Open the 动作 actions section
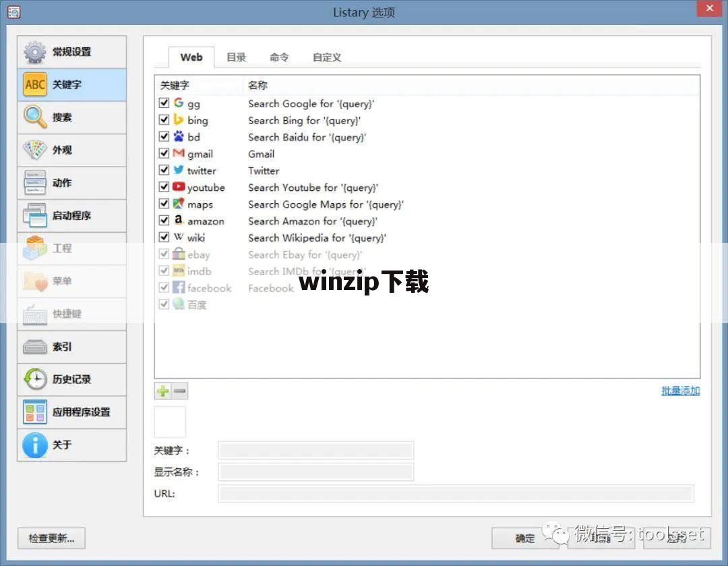 (71, 183)
